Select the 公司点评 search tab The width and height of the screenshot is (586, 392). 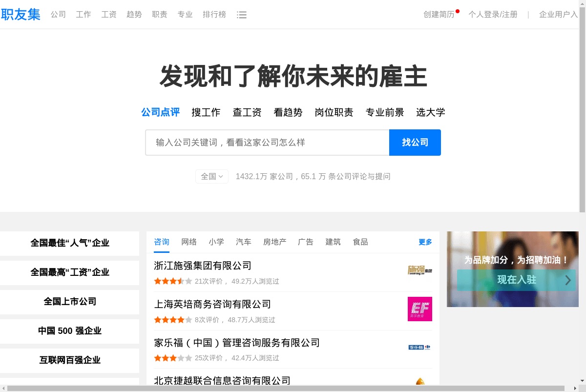tap(161, 112)
